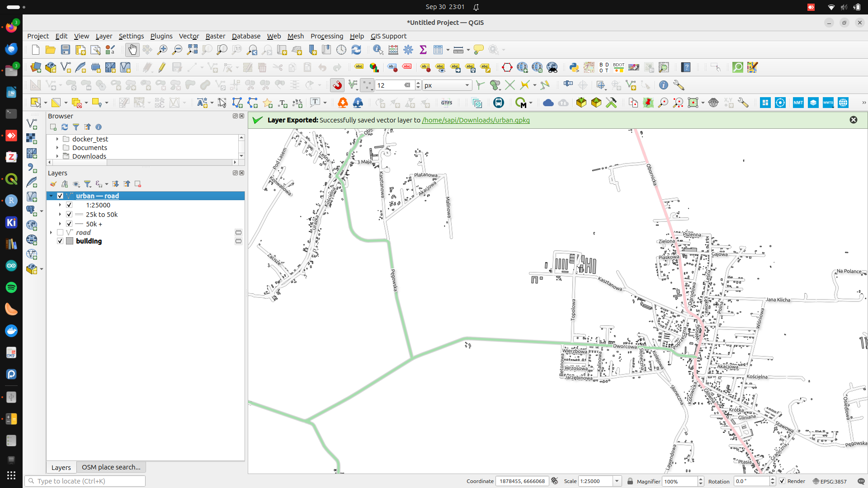Click Zoom Full extent icon
The image size is (868, 488).
[x=192, y=50]
